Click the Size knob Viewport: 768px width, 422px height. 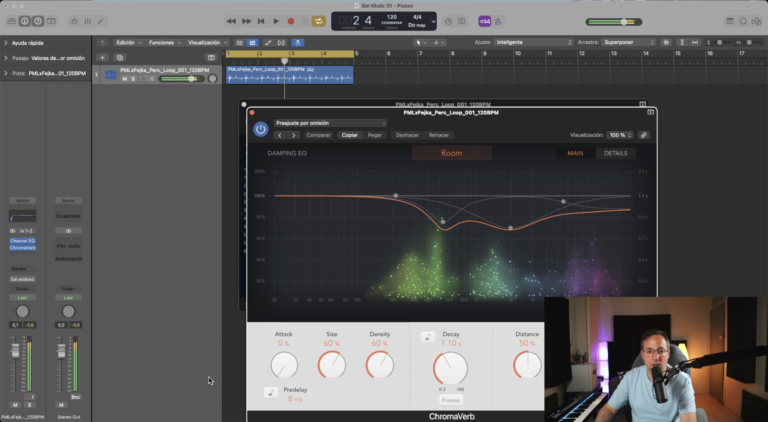tap(332, 365)
